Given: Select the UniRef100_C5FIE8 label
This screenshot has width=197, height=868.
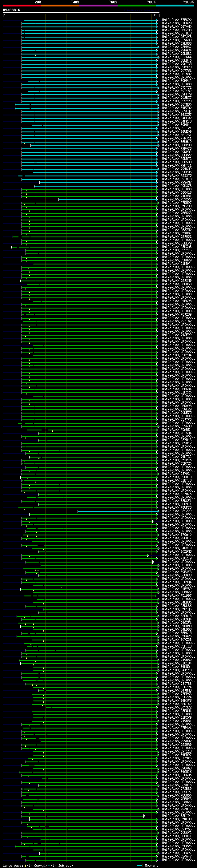Looking at the screenshot, I should click(x=177, y=646).
